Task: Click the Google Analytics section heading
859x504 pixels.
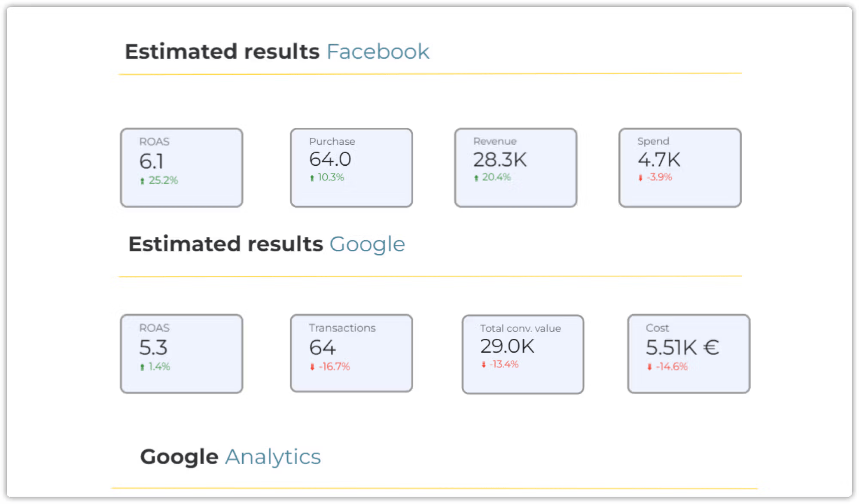Action: tap(231, 457)
